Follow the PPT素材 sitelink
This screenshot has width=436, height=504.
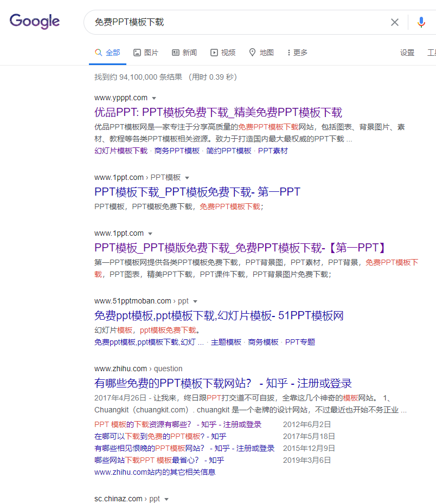[x=273, y=151]
